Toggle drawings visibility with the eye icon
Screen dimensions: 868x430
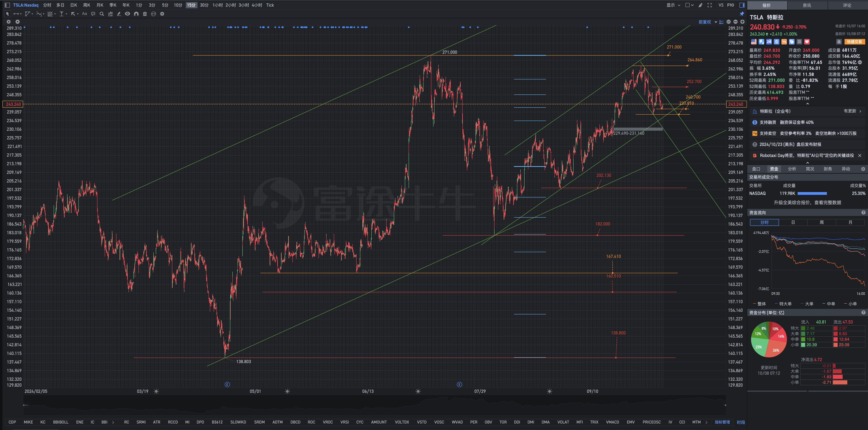(x=127, y=14)
